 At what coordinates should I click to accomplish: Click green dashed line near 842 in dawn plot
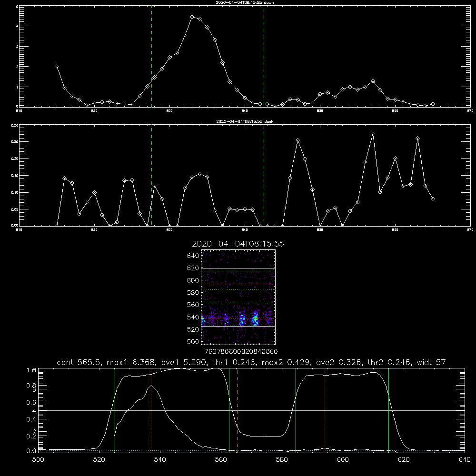click(x=263, y=57)
